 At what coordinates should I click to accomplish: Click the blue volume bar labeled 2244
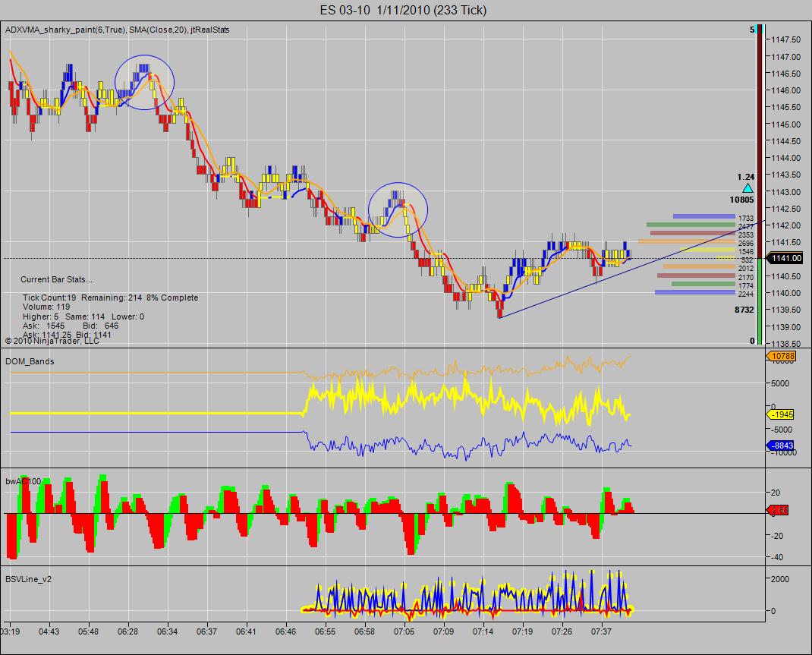click(x=695, y=292)
